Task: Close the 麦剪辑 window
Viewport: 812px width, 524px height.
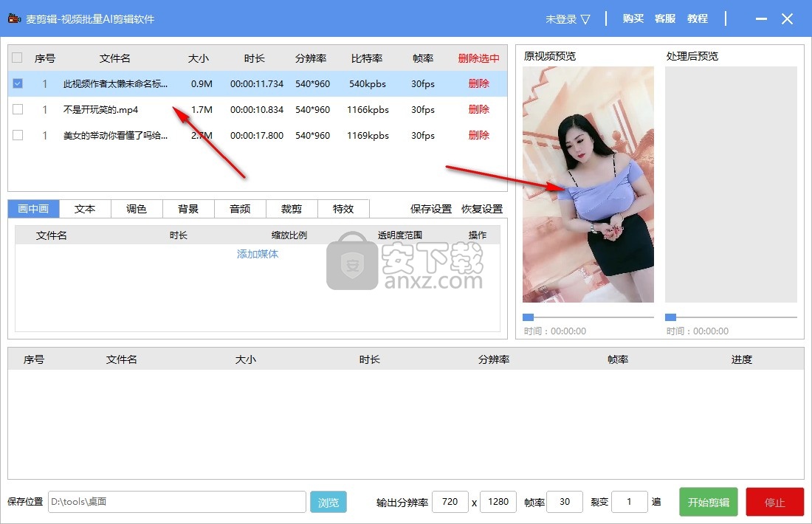Action: 787,19
